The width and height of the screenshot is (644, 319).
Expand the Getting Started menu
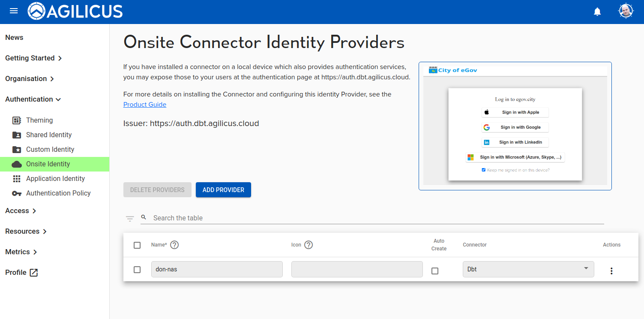(x=33, y=58)
